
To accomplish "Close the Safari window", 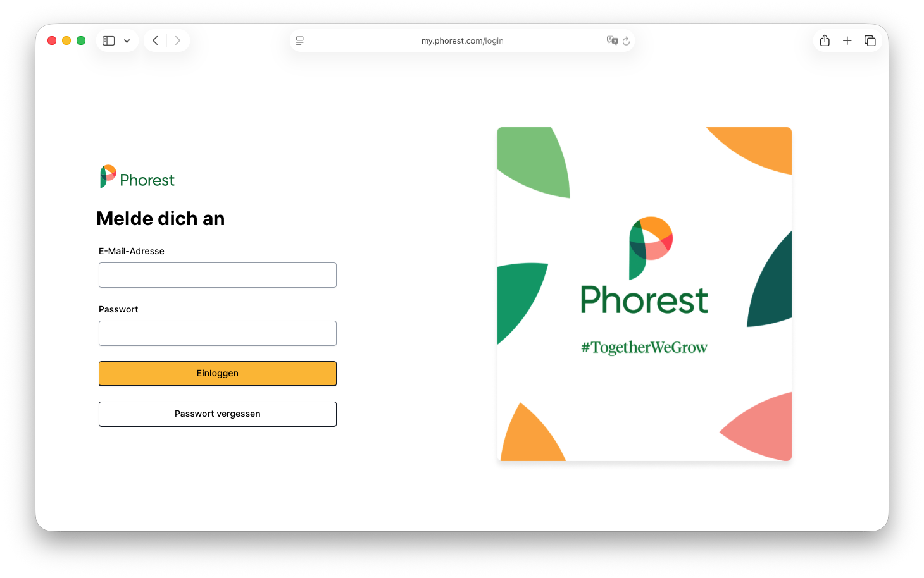I will click(52, 41).
